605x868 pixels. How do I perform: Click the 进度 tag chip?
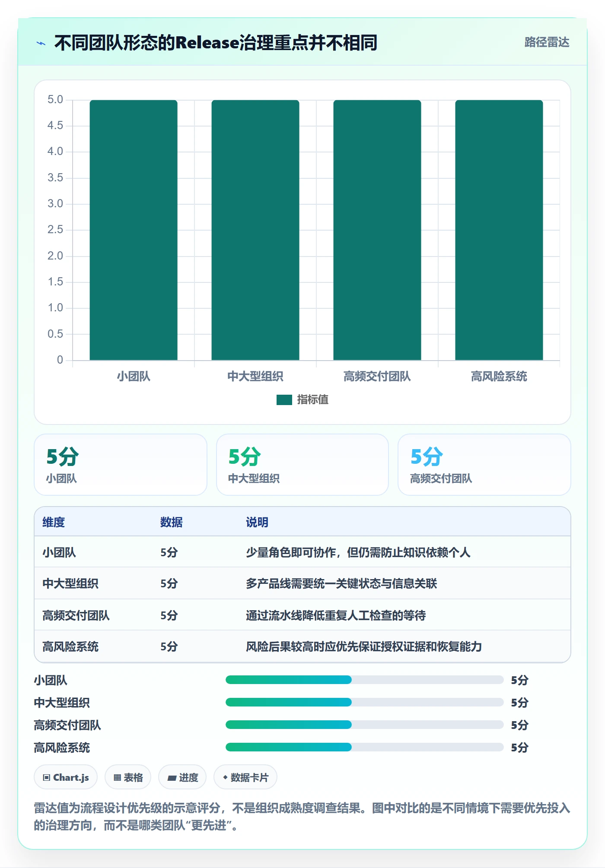click(x=182, y=777)
